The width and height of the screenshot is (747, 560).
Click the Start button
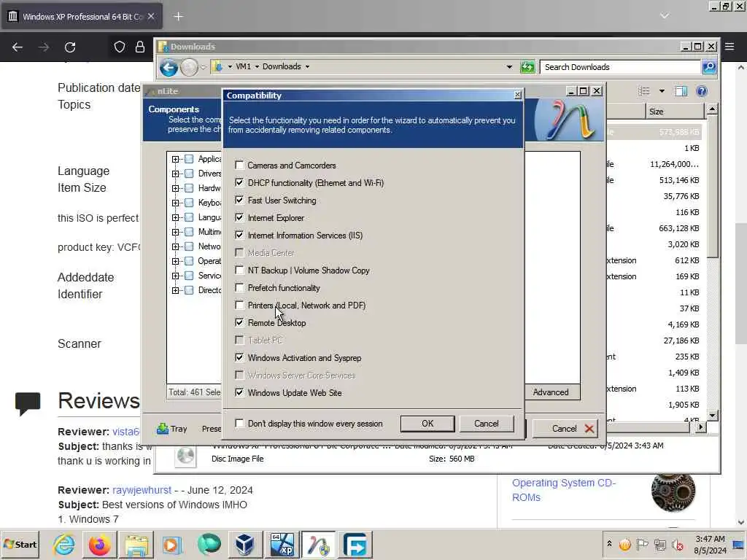click(x=20, y=544)
